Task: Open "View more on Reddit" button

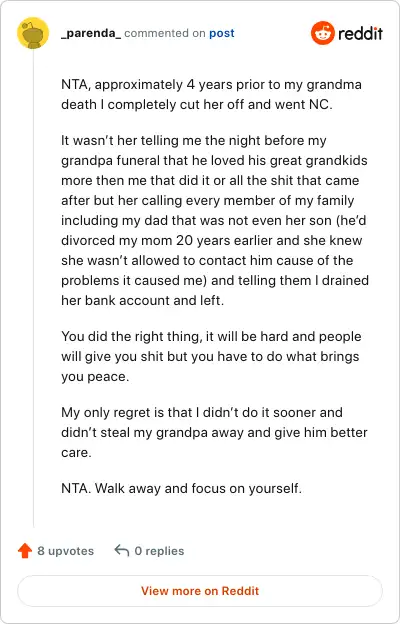Action: point(200,591)
